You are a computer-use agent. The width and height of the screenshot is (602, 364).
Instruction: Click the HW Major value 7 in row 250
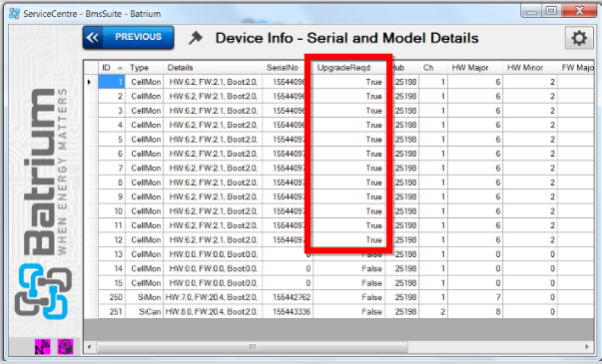tap(475, 297)
